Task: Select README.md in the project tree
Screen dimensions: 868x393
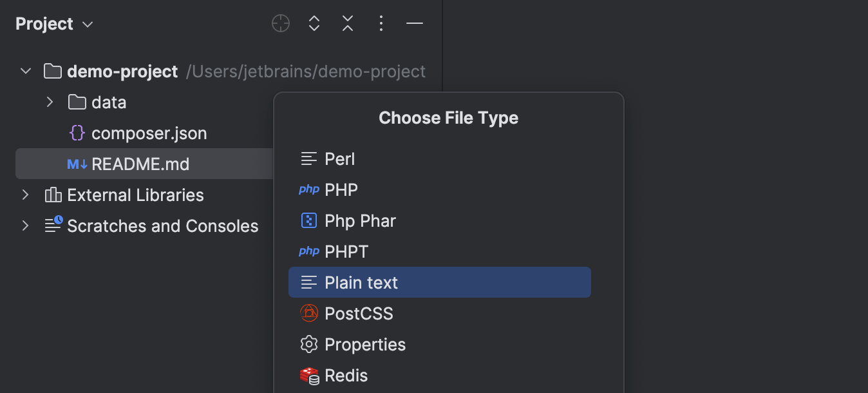Action: pos(140,164)
